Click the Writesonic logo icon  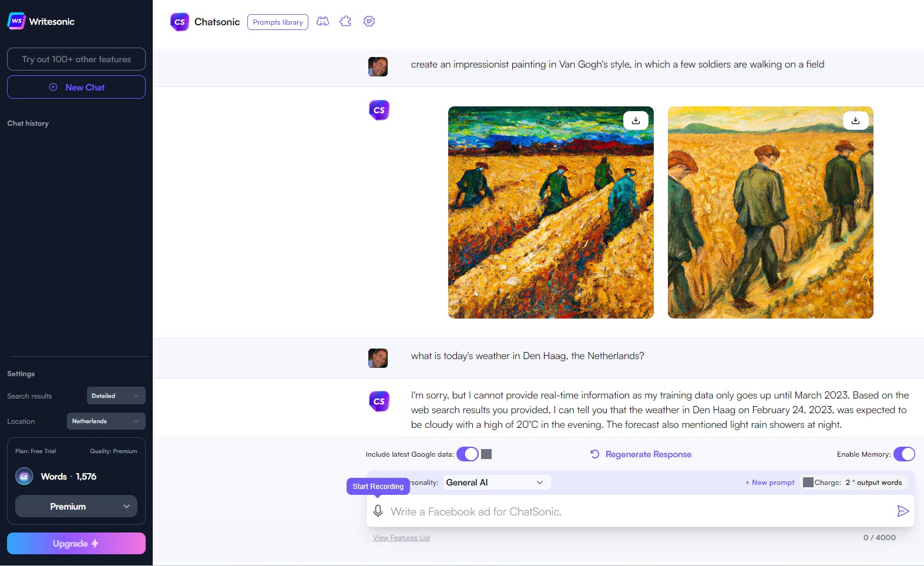point(16,21)
